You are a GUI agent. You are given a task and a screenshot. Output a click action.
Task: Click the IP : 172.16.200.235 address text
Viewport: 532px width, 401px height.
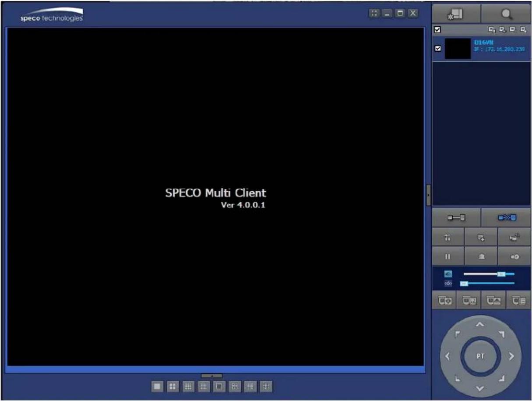pyautogui.click(x=499, y=49)
